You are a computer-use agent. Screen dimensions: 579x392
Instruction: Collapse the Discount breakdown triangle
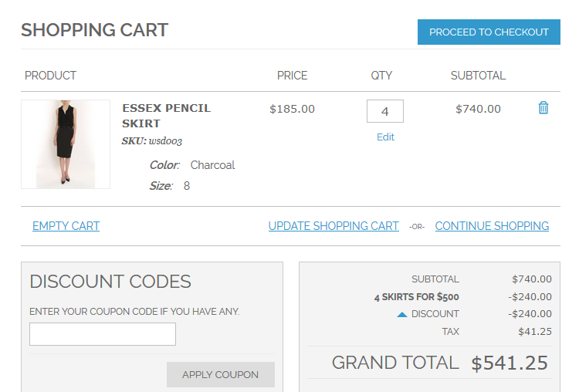402,314
